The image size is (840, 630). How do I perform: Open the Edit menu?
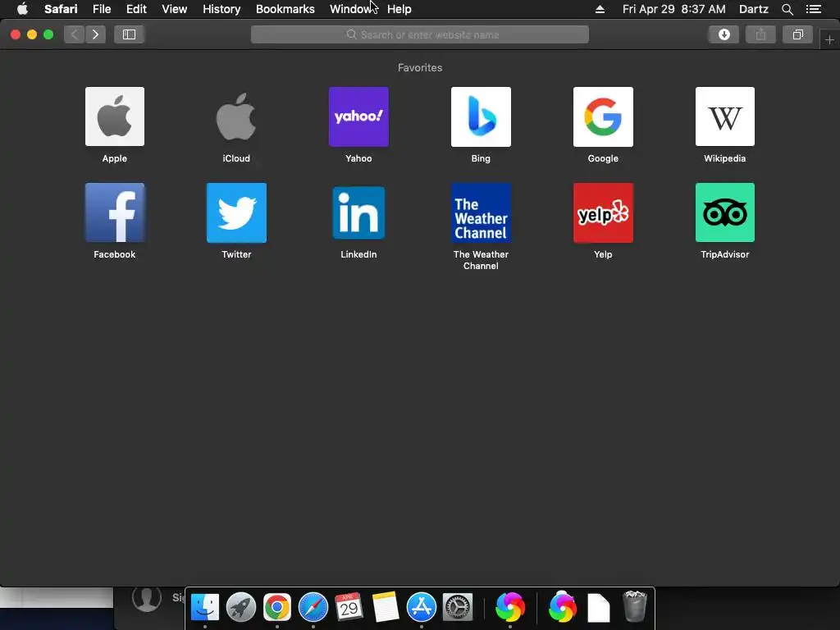(137, 9)
